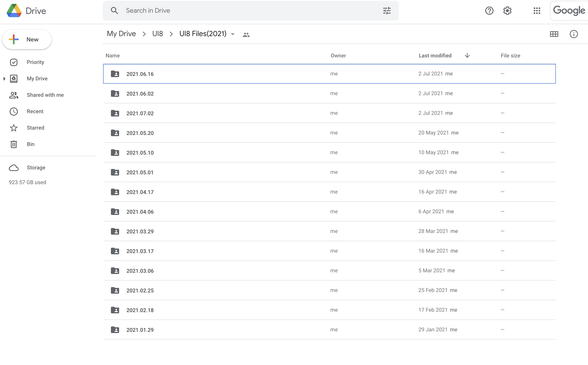Open the Bin trash section
The image size is (588, 365).
(30, 144)
